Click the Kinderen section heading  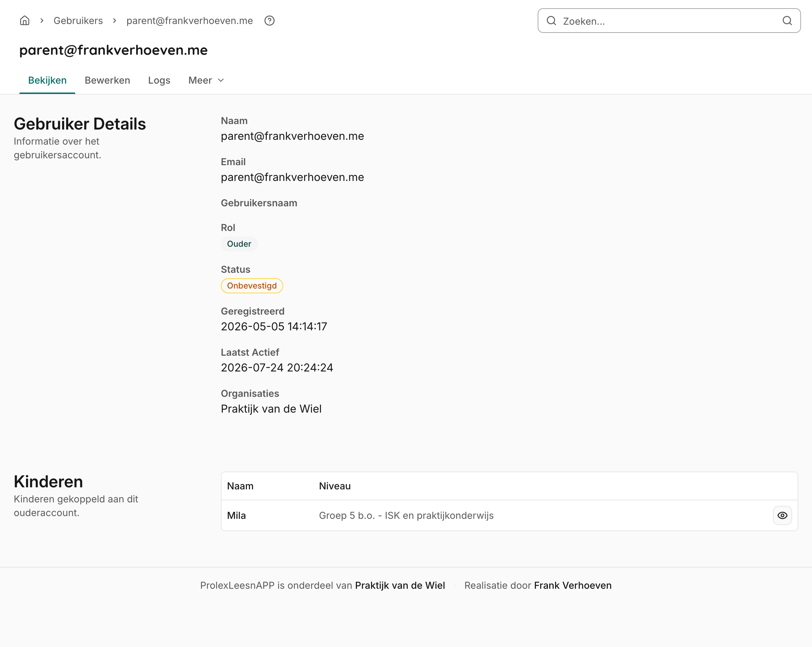(x=48, y=482)
